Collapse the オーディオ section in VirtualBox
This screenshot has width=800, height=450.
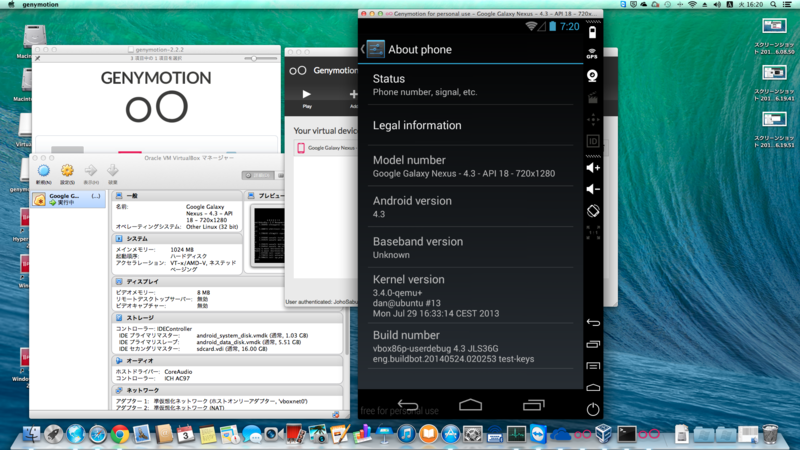(228, 360)
